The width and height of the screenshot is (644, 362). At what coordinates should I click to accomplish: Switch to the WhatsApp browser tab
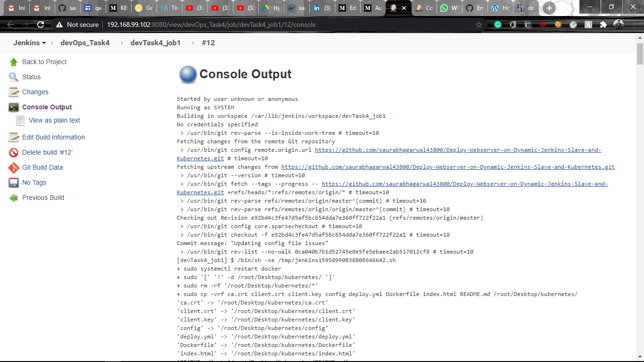coord(449,8)
